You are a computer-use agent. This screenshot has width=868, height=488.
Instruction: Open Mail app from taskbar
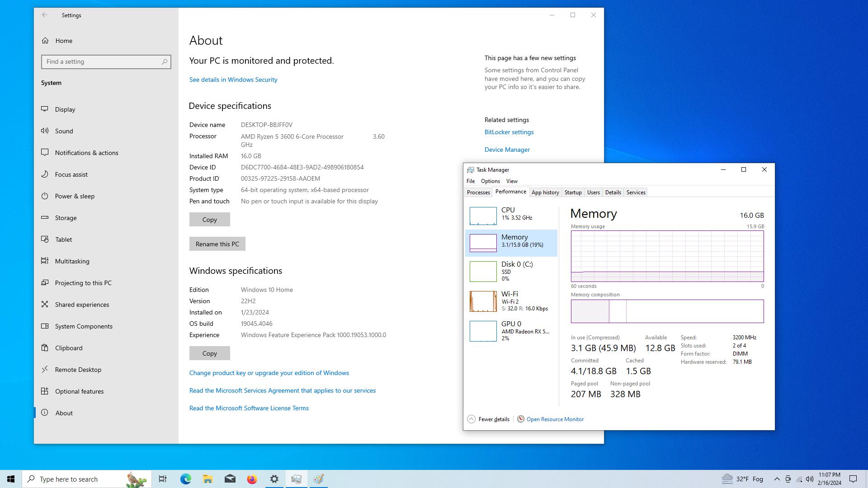click(230, 479)
